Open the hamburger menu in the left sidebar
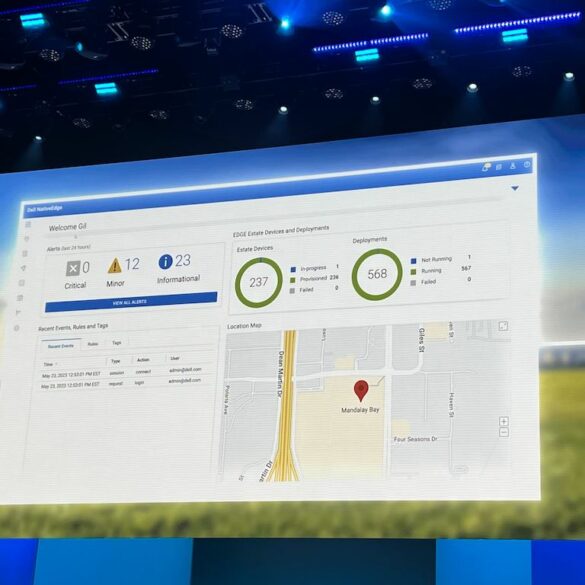The image size is (585, 585). tap(28, 224)
